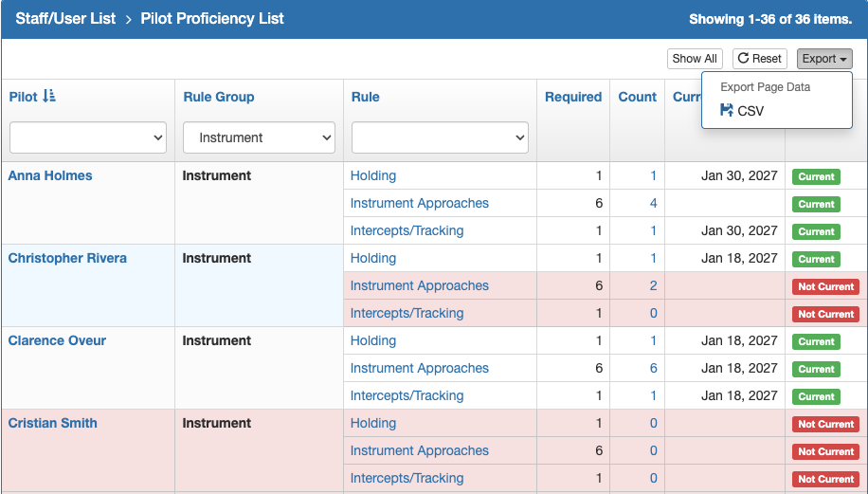Click Jan 18, 2027 on Christopher Rivera's Holding row
Screen dimensions: 868x494
pyautogui.click(x=739, y=258)
